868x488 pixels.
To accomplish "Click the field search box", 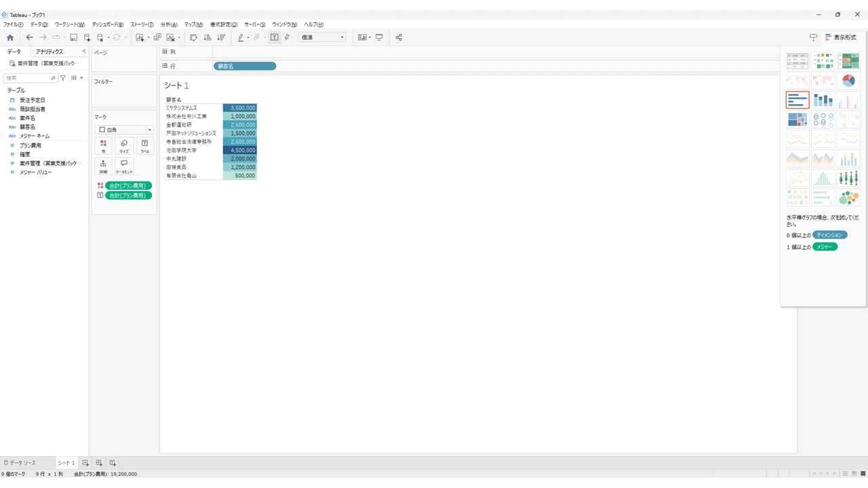I will pyautogui.click(x=31, y=78).
